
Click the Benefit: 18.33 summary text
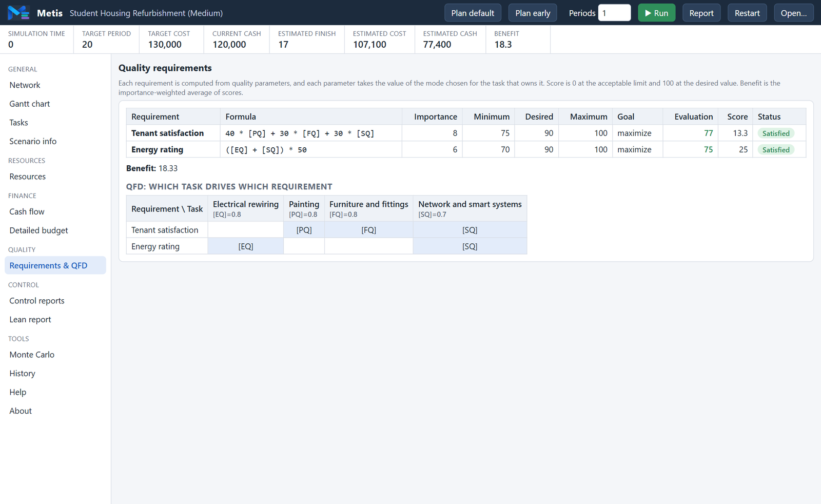152,168
